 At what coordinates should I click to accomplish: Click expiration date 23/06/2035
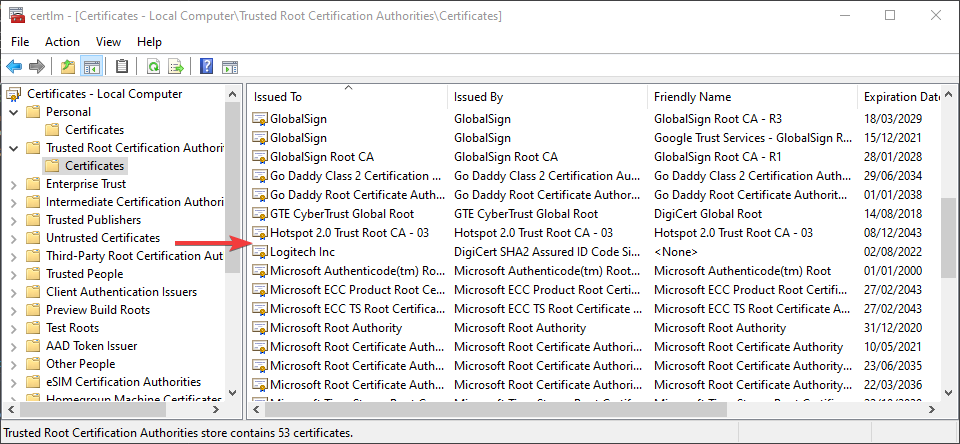[x=893, y=366]
